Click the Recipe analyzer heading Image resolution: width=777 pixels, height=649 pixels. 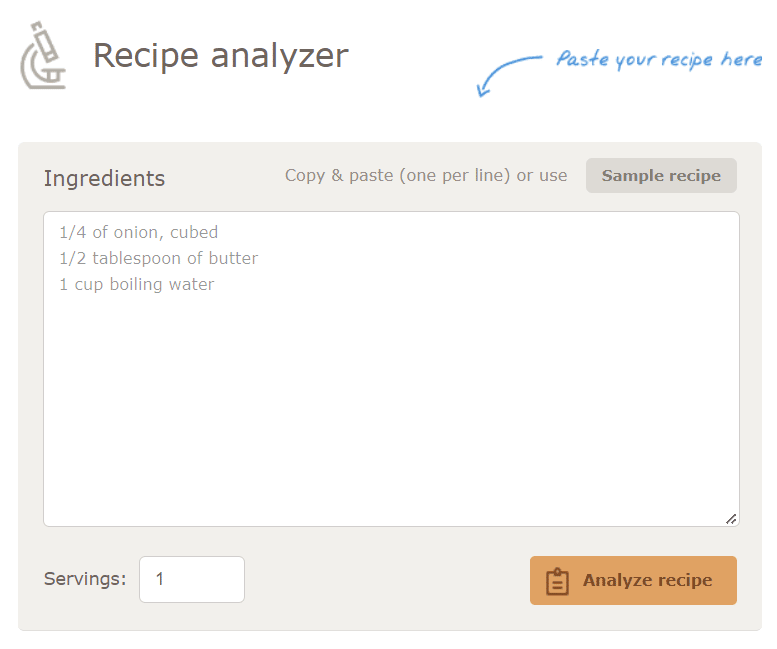coord(221,56)
